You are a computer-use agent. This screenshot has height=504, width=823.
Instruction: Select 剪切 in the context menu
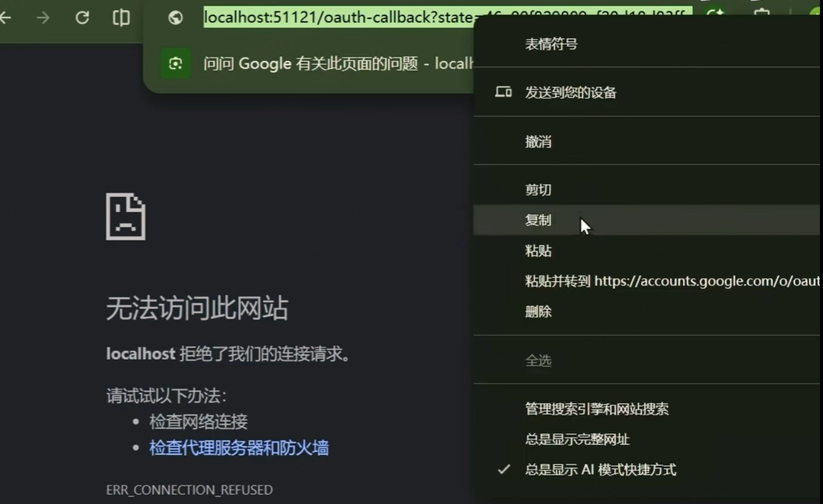(x=646, y=190)
